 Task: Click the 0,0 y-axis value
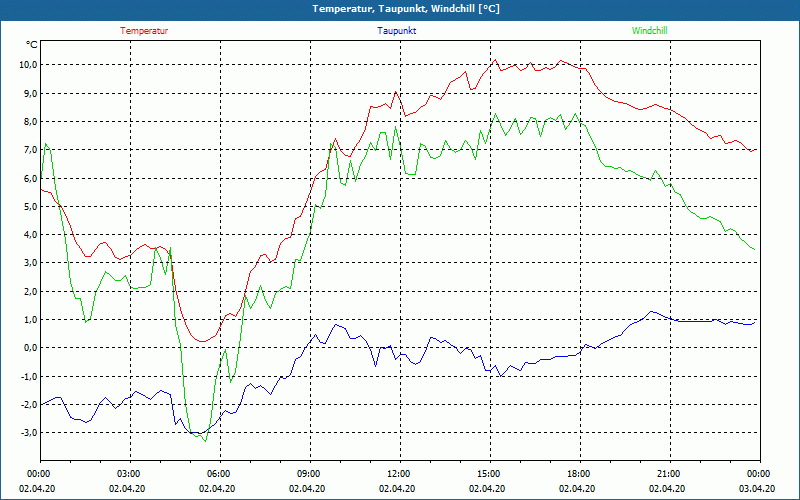pyautogui.click(x=30, y=348)
